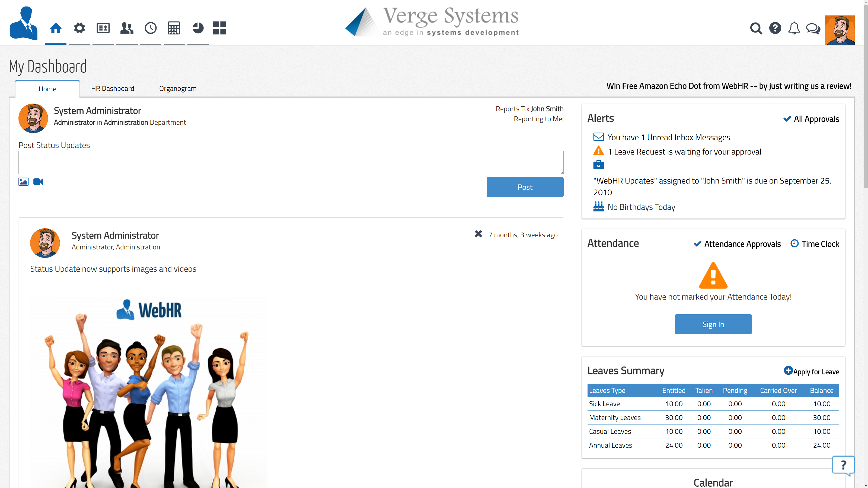Open the settings gear icon

pyautogui.click(x=79, y=28)
